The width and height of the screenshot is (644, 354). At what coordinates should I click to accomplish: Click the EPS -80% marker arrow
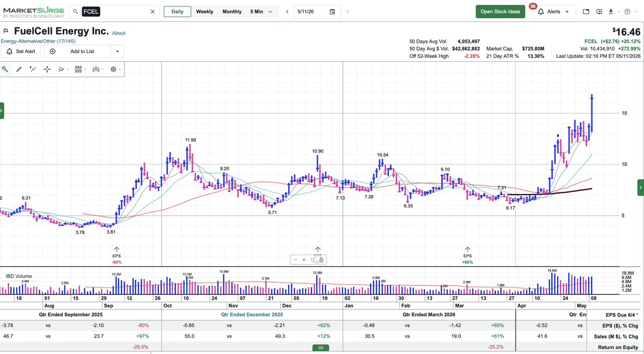[x=116, y=249]
